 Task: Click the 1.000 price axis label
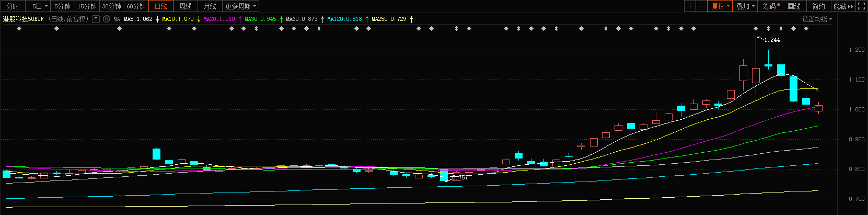point(857,110)
